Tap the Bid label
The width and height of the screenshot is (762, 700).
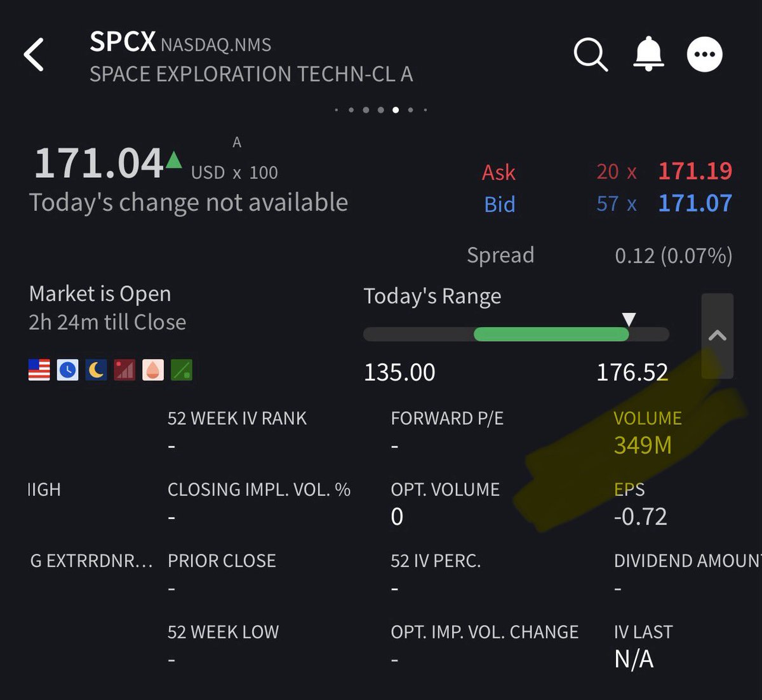500,204
